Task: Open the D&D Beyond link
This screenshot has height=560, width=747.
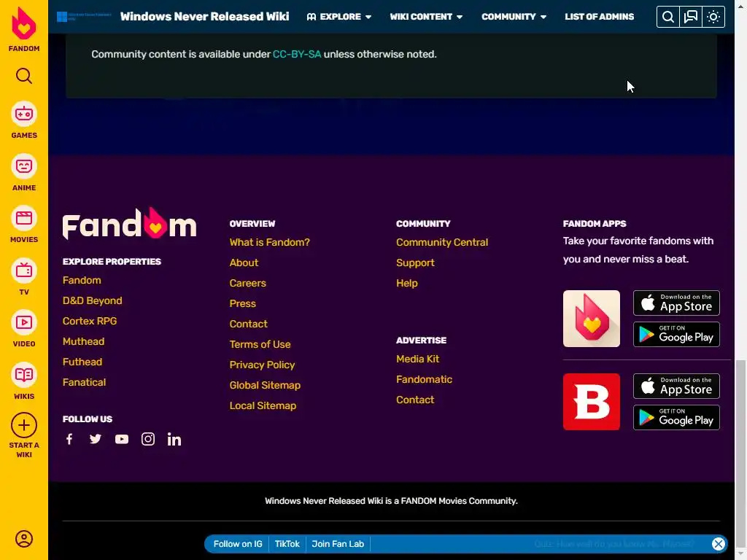Action: point(93,300)
